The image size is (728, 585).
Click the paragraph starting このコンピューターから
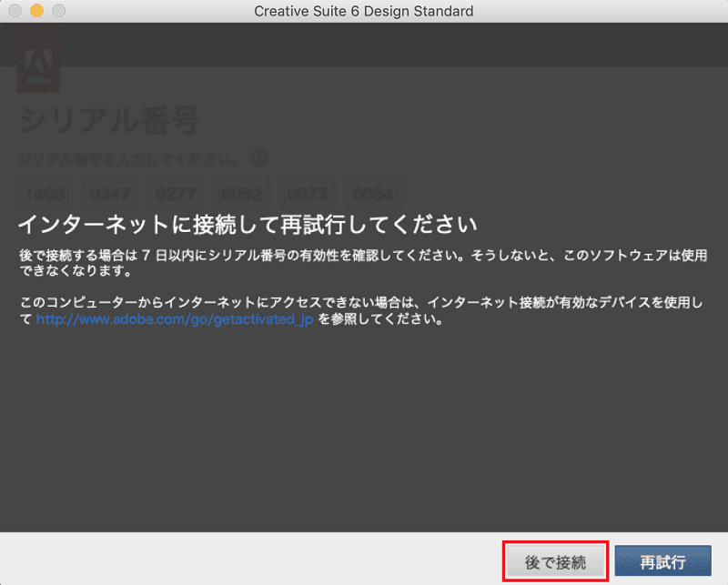(361, 310)
